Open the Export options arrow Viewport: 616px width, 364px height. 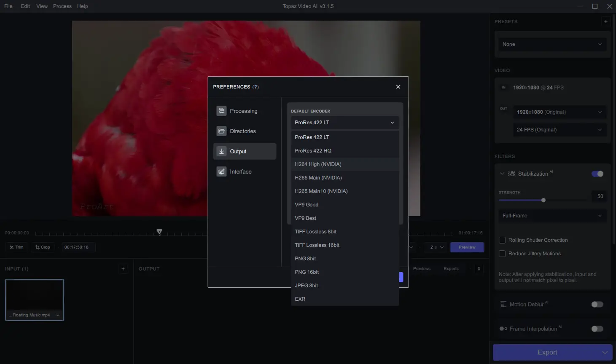(605, 352)
